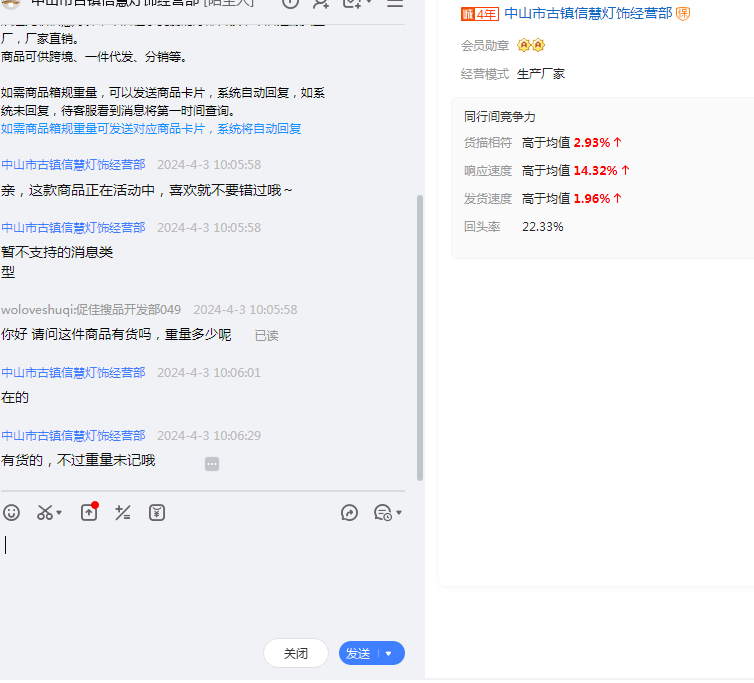
Task: Expand the send button options arrow
Action: point(389,654)
